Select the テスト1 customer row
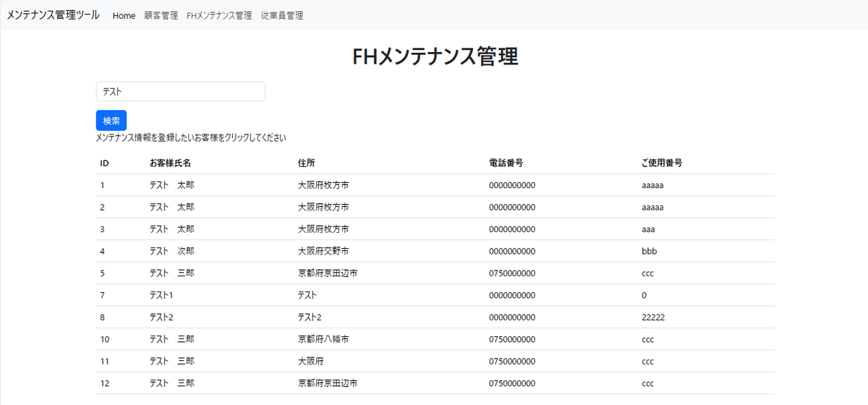This screenshot has width=868, height=405. click(435, 295)
